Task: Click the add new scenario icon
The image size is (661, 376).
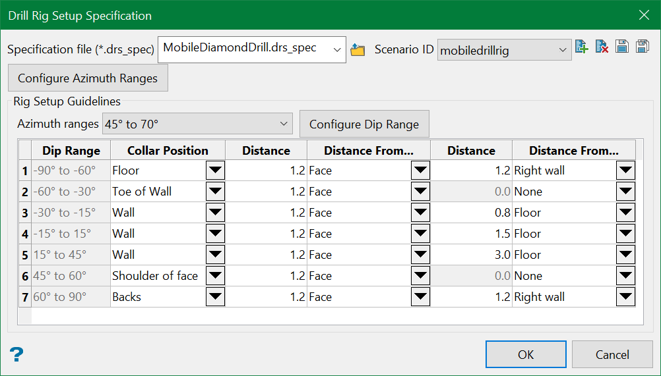Action: click(x=581, y=46)
